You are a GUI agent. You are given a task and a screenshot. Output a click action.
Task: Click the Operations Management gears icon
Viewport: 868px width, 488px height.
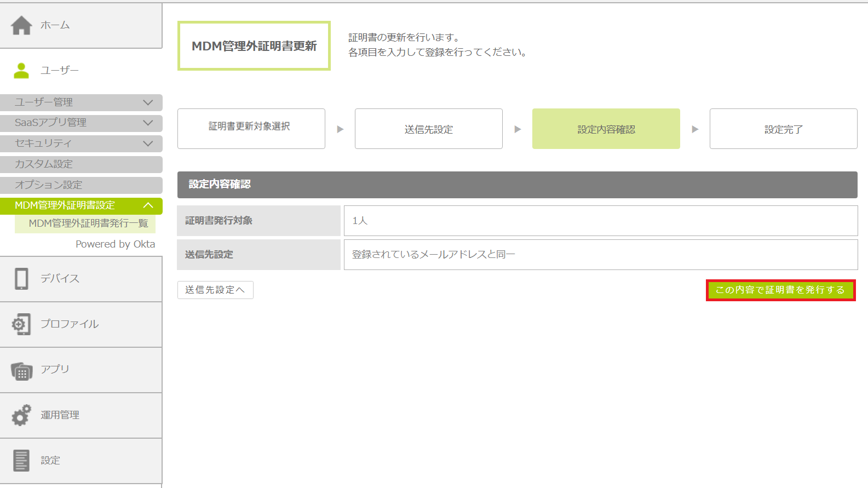[x=21, y=415]
